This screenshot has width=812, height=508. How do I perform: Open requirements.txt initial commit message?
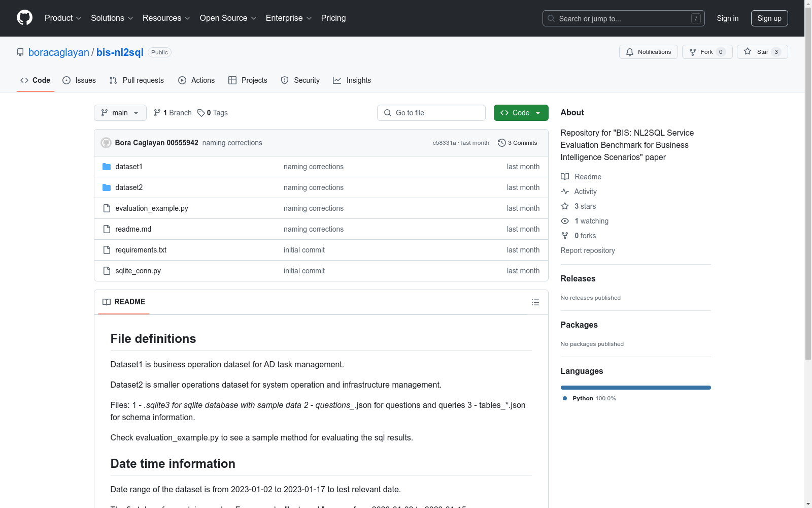click(x=304, y=250)
